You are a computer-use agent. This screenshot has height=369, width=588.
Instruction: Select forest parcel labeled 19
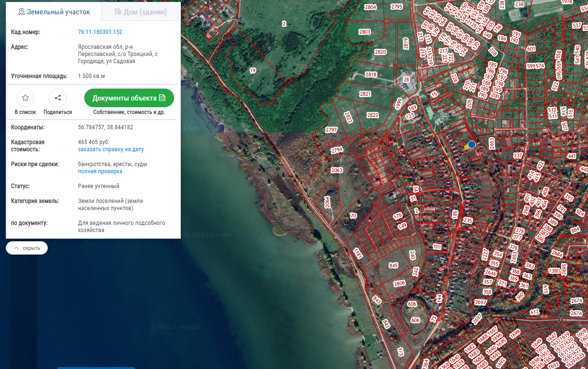pyautogui.click(x=253, y=71)
